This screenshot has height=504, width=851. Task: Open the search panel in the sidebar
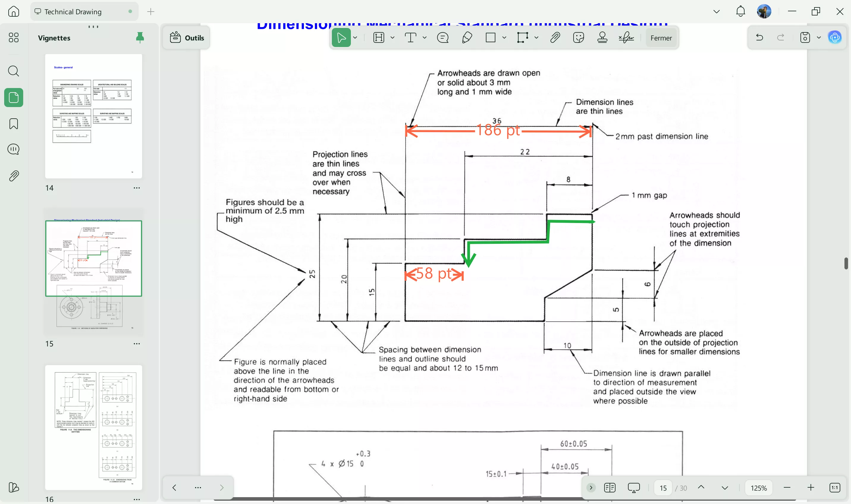[14, 71]
